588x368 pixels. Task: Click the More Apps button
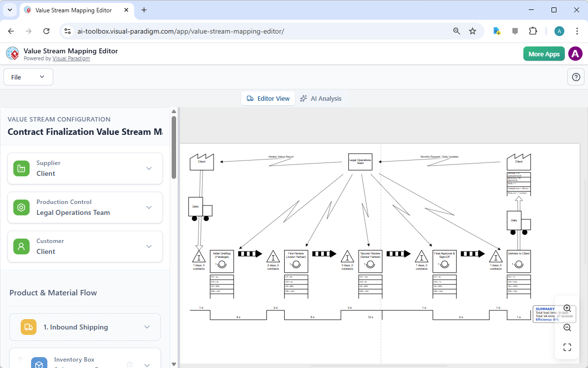(x=544, y=53)
